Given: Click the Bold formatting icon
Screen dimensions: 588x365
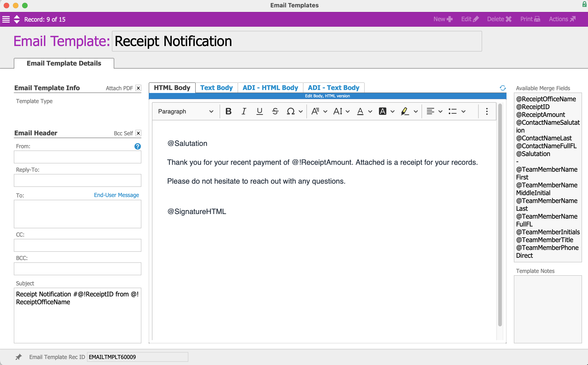Looking at the screenshot, I should [x=228, y=111].
